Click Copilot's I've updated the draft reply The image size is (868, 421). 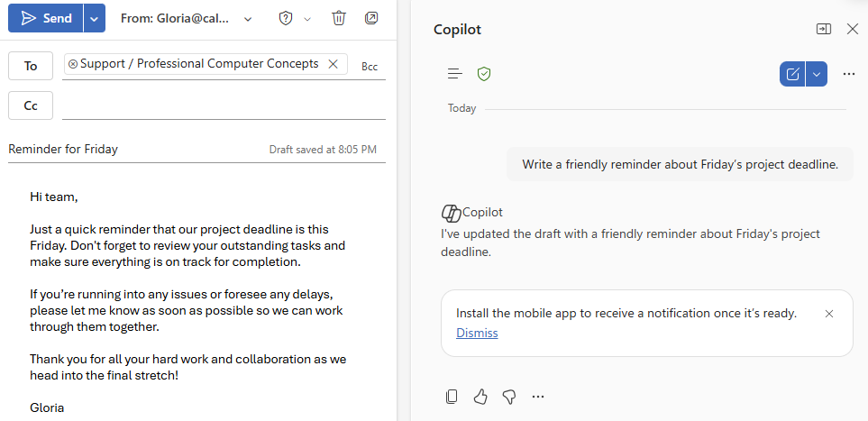pos(631,243)
